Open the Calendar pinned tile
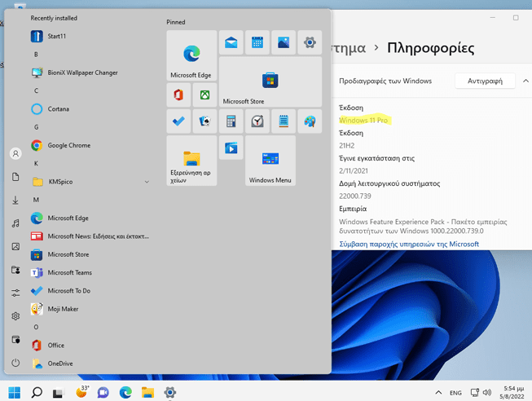 [257, 42]
